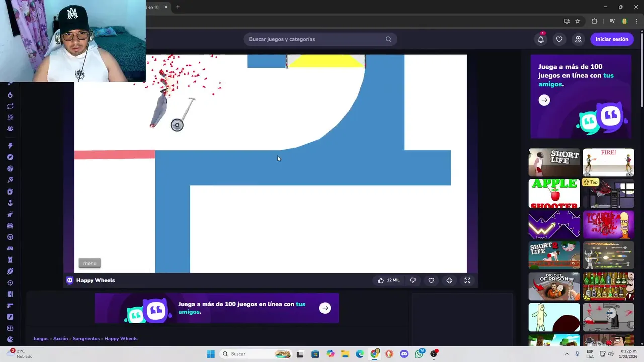
Task: Click arrow on bottom friends banner
Action: [x=325, y=308]
